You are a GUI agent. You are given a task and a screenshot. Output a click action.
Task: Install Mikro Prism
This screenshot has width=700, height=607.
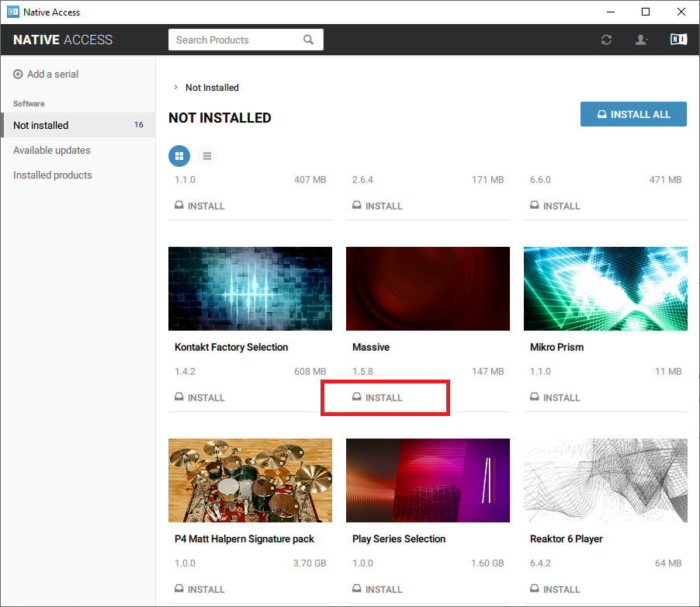pyautogui.click(x=555, y=397)
